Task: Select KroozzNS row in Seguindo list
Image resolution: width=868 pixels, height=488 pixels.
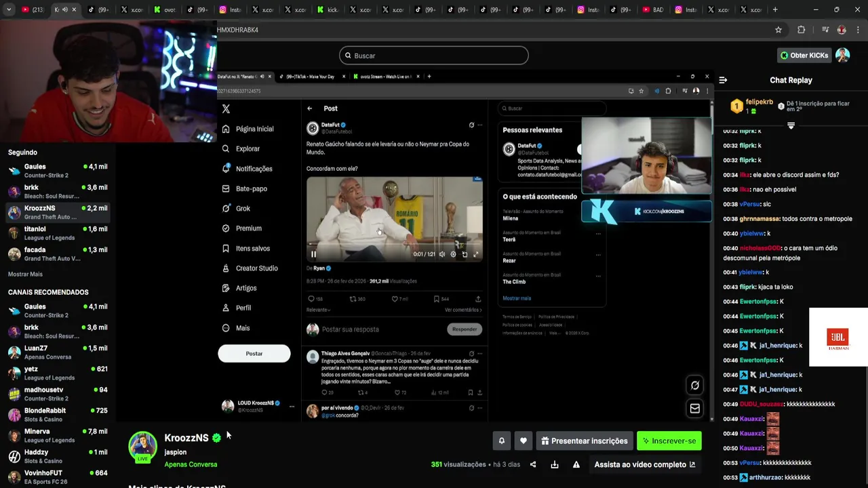Action: (58, 212)
